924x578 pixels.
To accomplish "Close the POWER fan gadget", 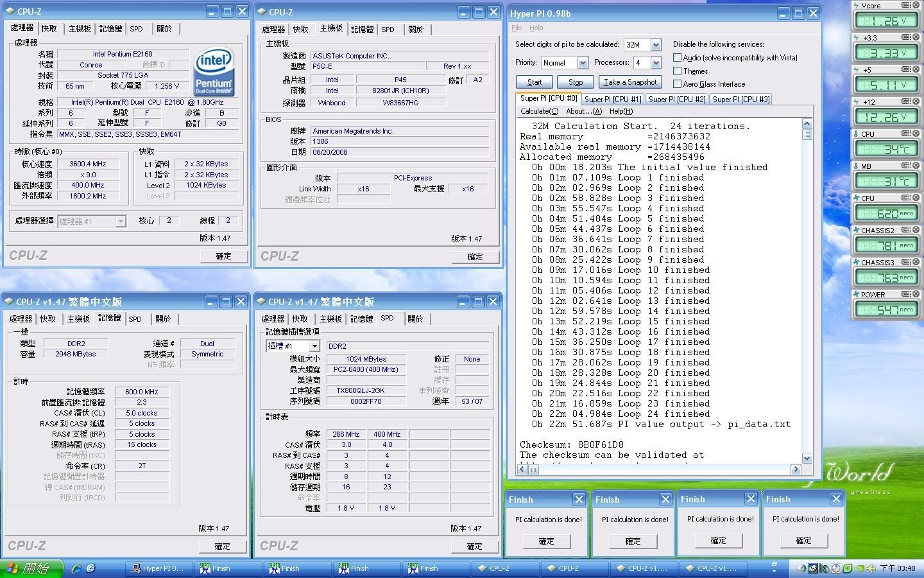I will tap(916, 294).
